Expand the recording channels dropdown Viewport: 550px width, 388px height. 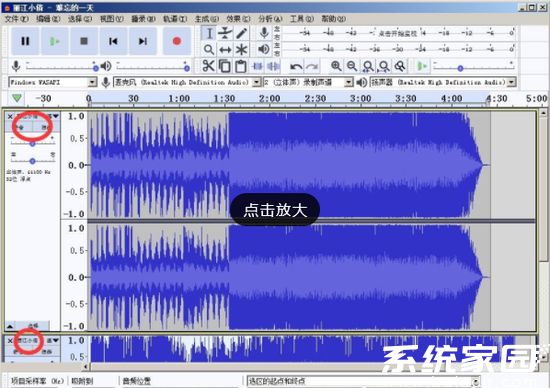click(308, 82)
